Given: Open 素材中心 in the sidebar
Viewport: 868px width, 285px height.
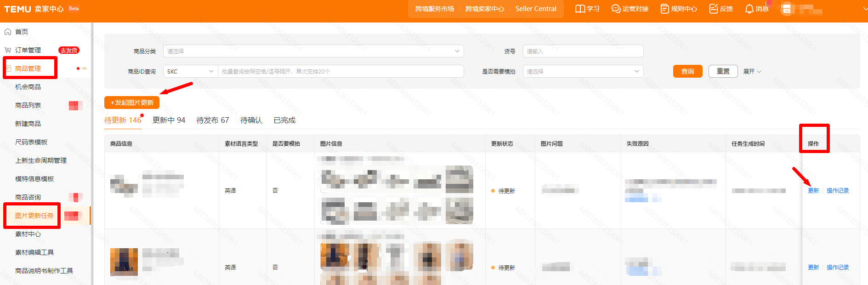Looking at the screenshot, I should click(x=28, y=234).
